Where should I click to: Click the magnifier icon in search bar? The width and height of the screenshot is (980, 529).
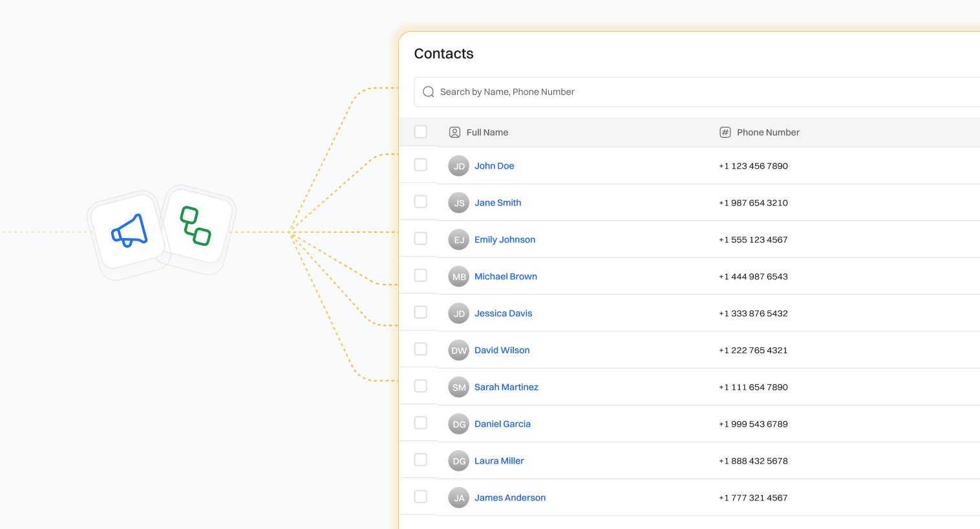point(428,92)
